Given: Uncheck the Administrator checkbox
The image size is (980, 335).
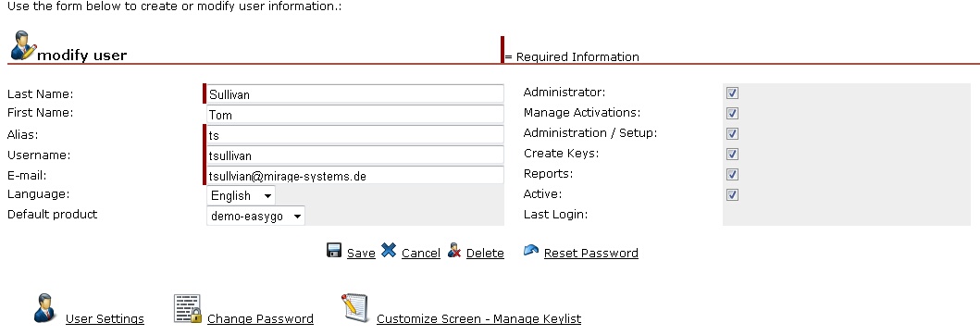Looking at the screenshot, I should click(733, 93).
